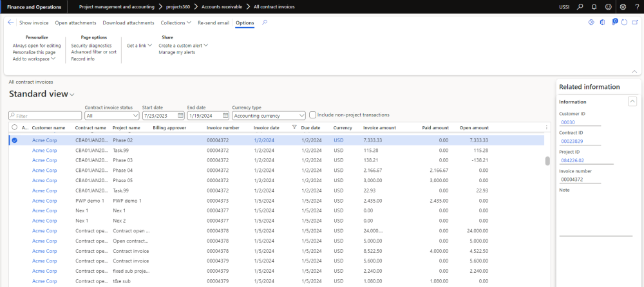This screenshot has width=644, height=287.
Task: Click Show invoice button
Action: [x=33, y=23]
